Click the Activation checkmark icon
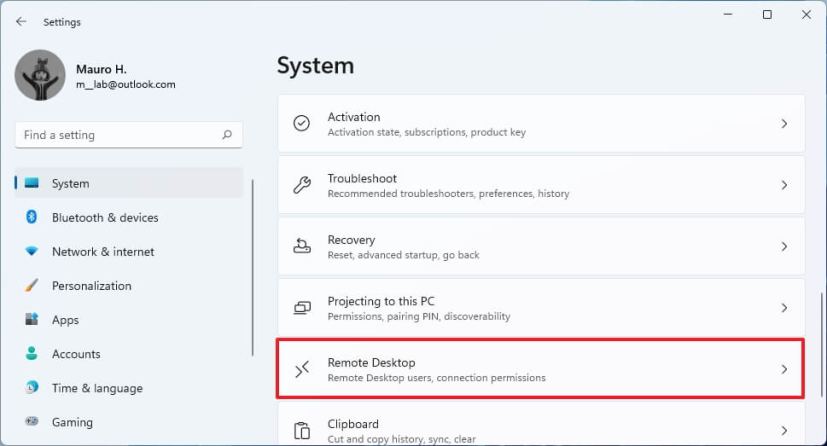 click(x=302, y=124)
